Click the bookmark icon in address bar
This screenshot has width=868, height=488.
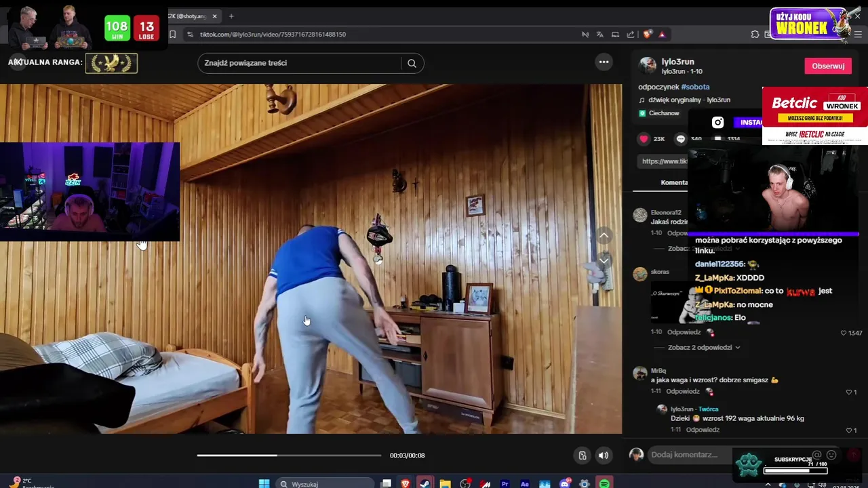pos(173,35)
